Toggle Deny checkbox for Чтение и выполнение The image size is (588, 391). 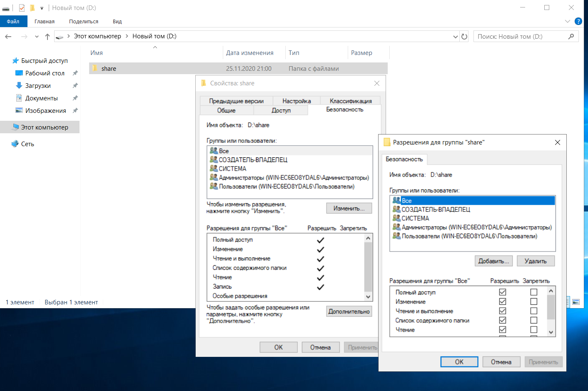(534, 311)
